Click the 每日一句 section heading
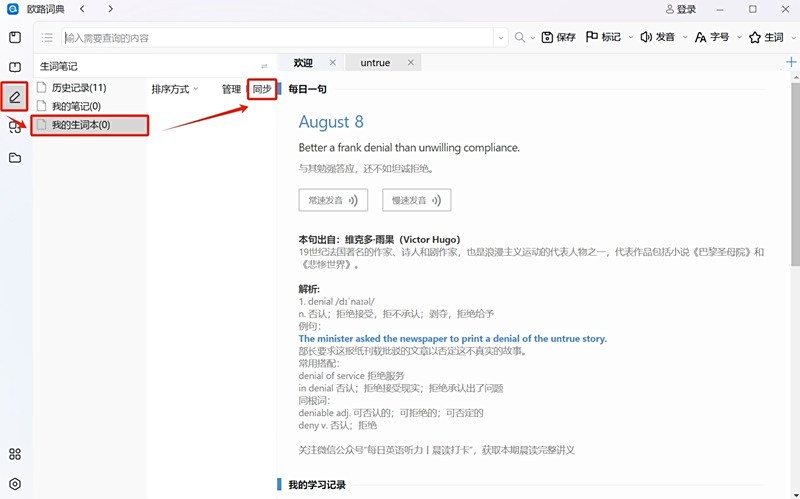 [308, 89]
